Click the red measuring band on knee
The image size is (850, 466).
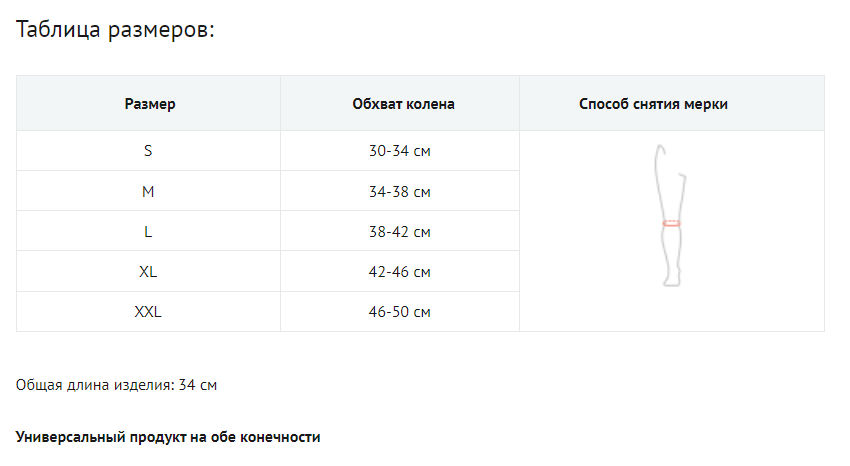(x=672, y=223)
